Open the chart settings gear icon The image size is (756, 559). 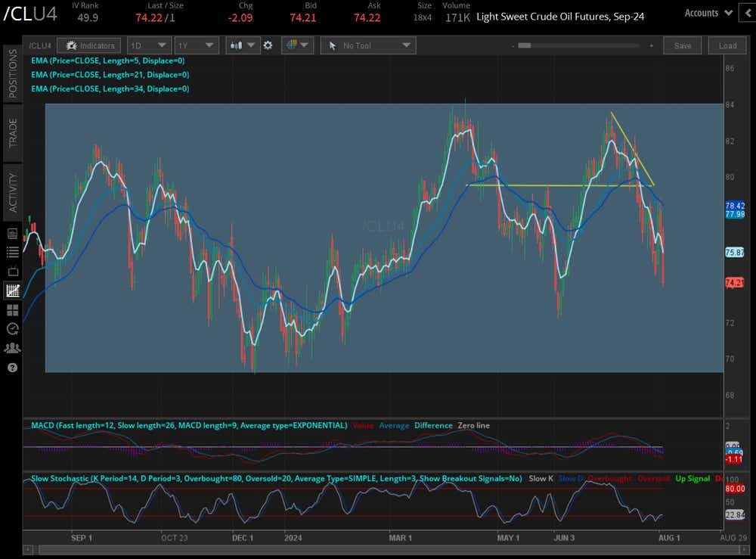pos(268,45)
